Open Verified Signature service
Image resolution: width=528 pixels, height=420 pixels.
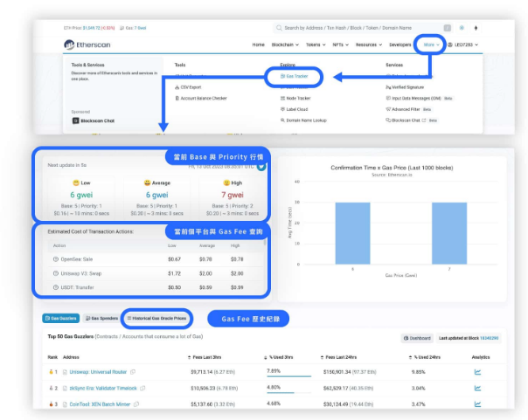coord(405,87)
